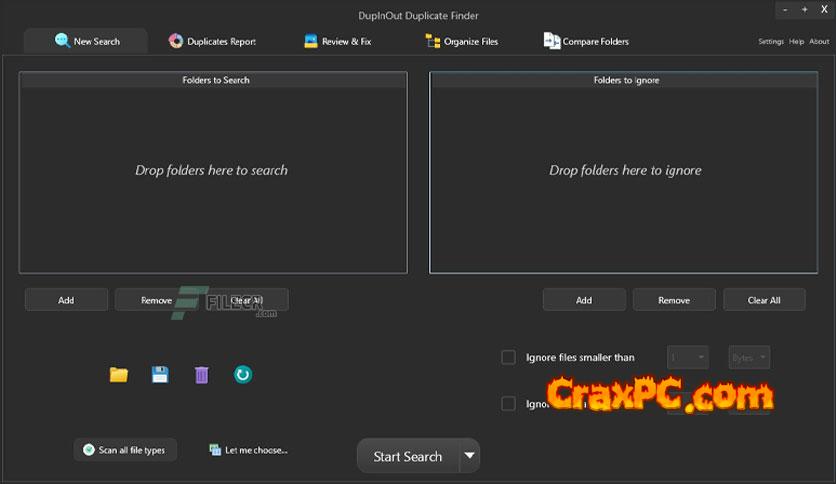Open Settings link in top right

point(770,42)
